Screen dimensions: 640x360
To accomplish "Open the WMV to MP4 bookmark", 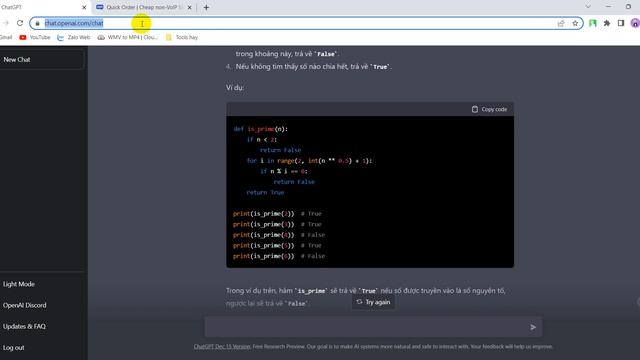I will click(x=128, y=37).
